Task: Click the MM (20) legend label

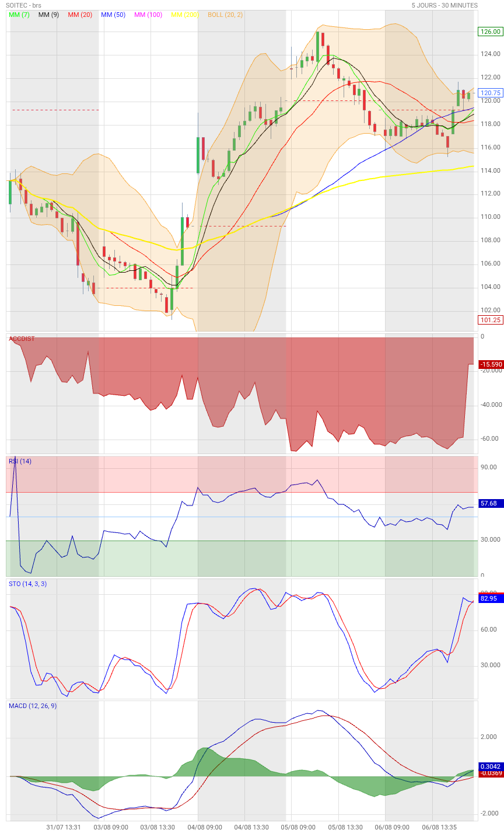Action: tap(80, 15)
